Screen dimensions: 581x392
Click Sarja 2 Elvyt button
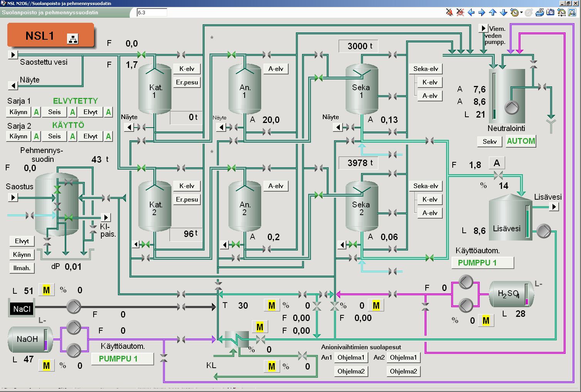tap(91, 136)
